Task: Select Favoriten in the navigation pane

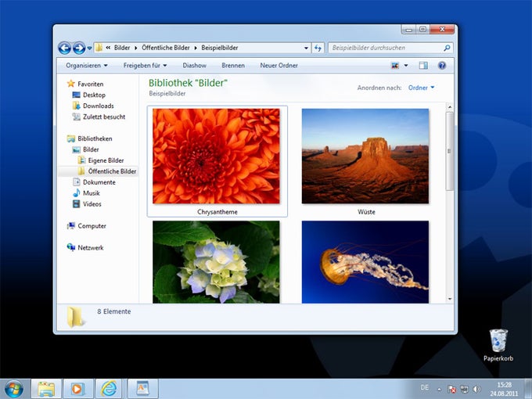Action: 90,84
